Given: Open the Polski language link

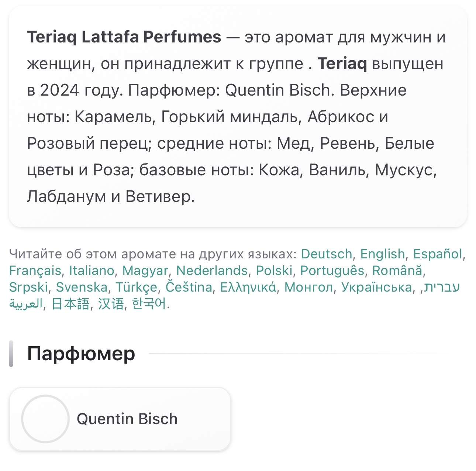Looking at the screenshot, I should (x=274, y=271).
